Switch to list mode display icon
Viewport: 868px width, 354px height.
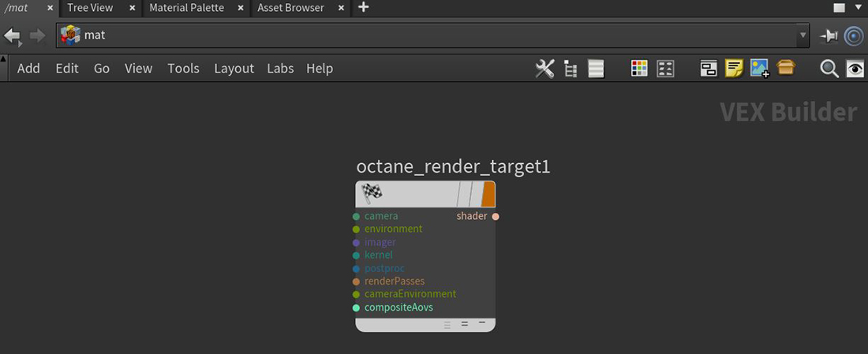(x=596, y=69)
